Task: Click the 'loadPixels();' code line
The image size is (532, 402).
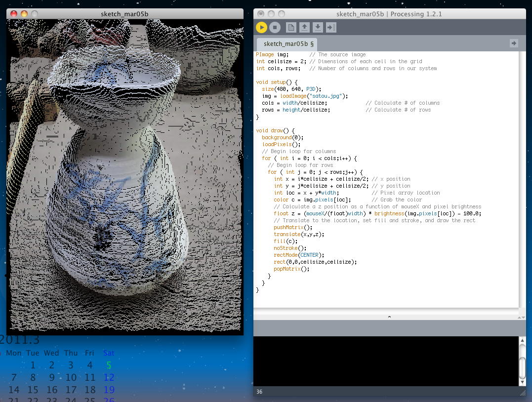Action: click(281, 144)
